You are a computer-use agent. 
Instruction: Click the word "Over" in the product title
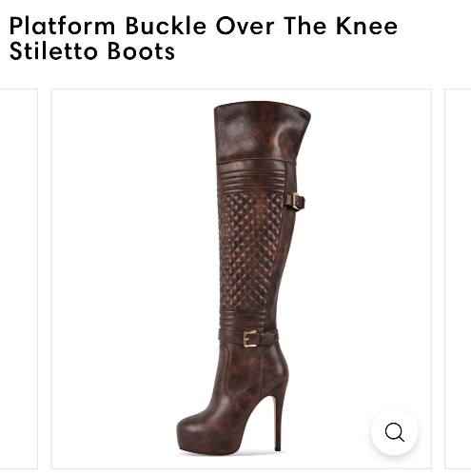click(245, 26)
